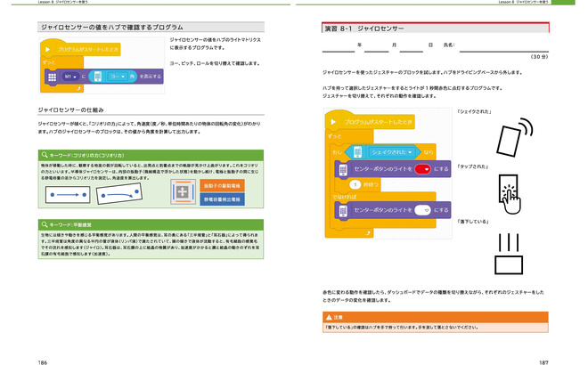
Task: Click the orange warning triangle beside 注意
Action: click(x=327, y=316)
